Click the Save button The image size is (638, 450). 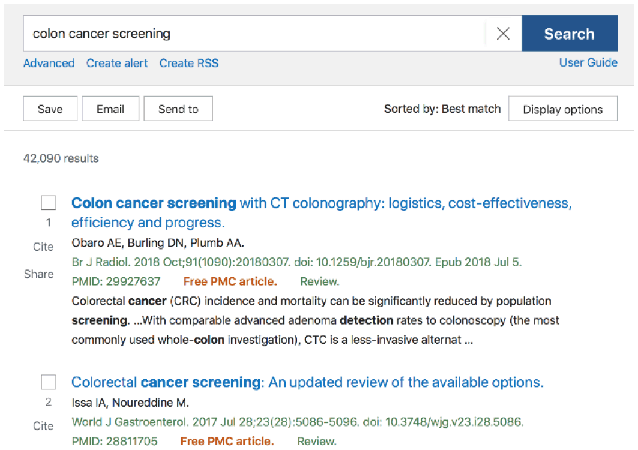tap(50, 109)
